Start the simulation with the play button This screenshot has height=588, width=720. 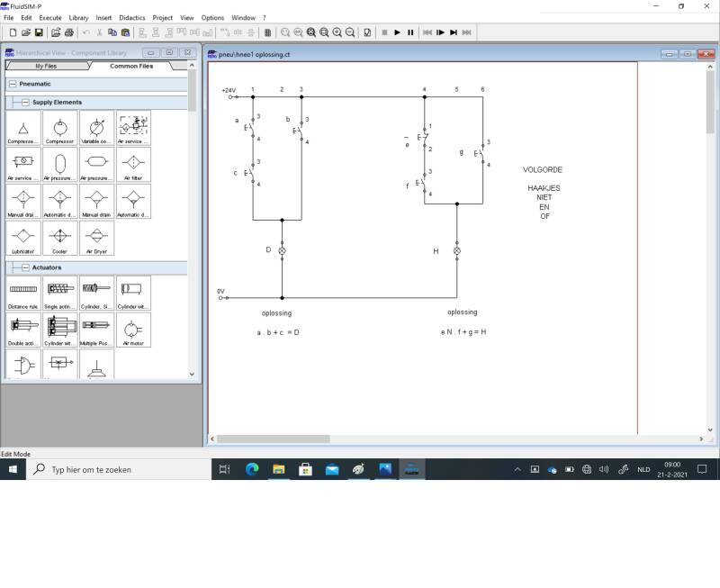397,32
